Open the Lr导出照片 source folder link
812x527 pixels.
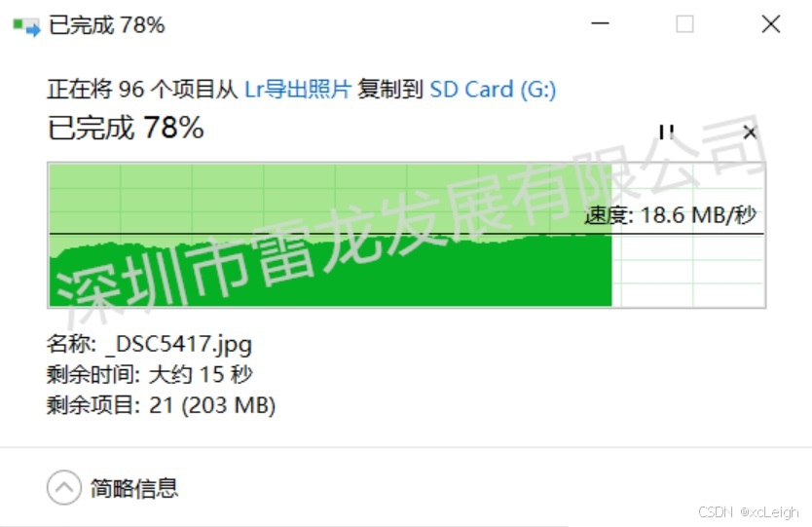pyautogui.click(x=298, y=89)
